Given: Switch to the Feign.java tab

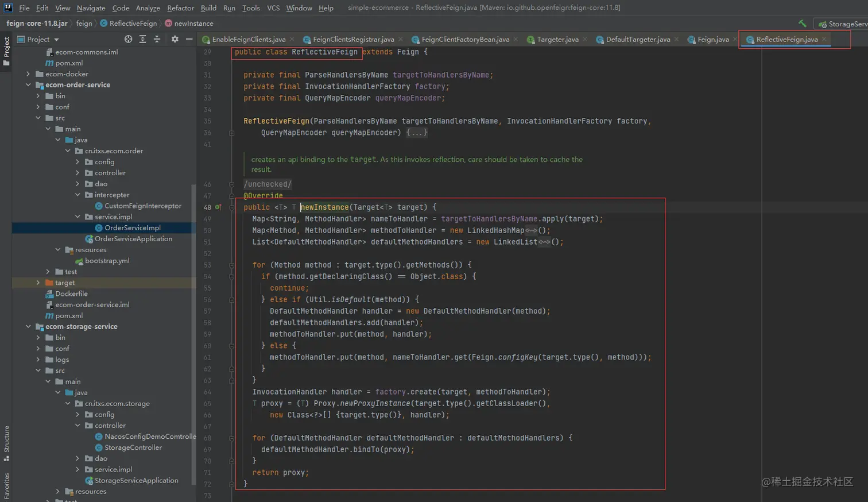Looking at the screenshot, I should [x=712, y=39].
